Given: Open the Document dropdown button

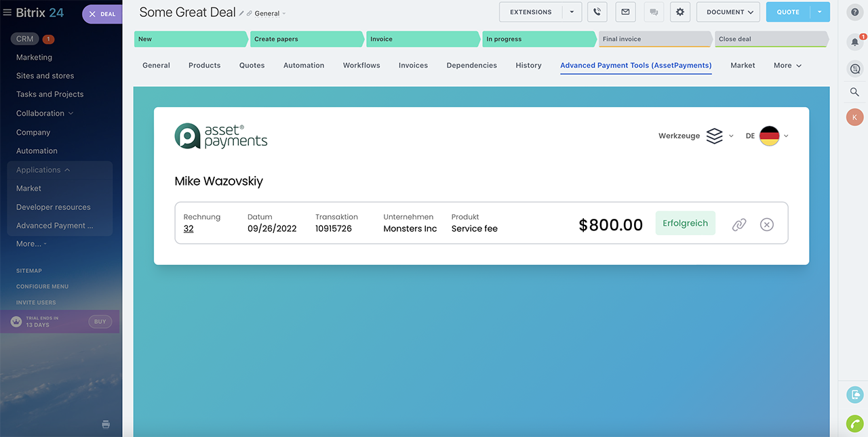Looking at the screenshot, I should point(730,12).
